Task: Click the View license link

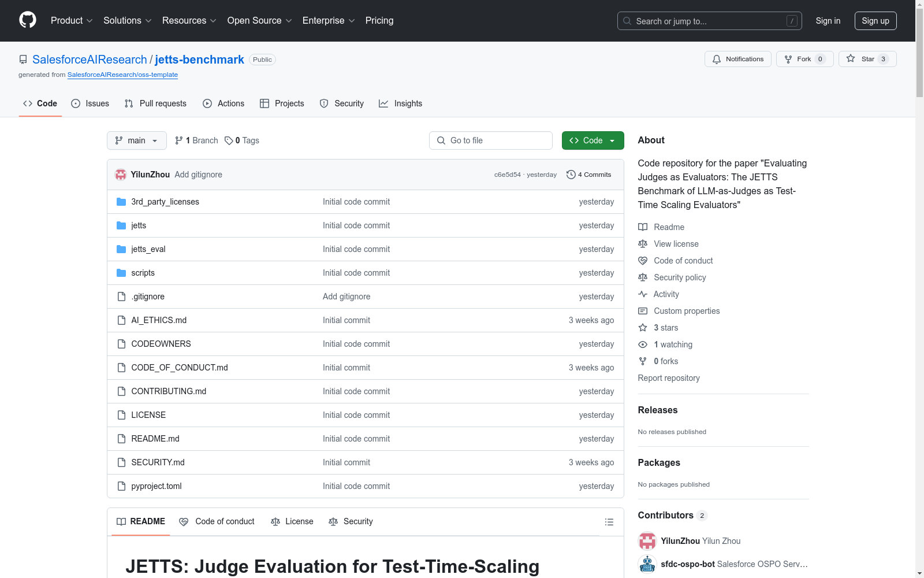Action: (676, 244)
